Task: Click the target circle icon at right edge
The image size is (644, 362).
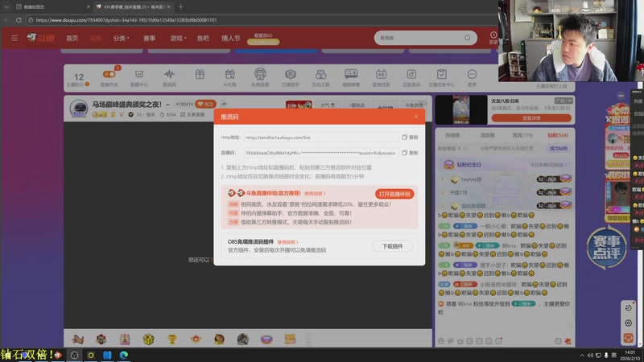Action: 629,323
